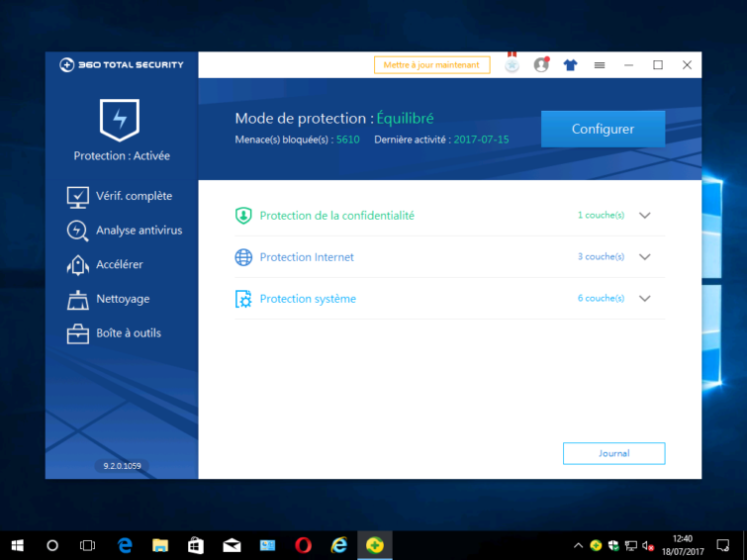The image size is (747, 560).
Task: Click the lightning shield protection status icon
Action: pyautogui.click(x=120, y=120)
